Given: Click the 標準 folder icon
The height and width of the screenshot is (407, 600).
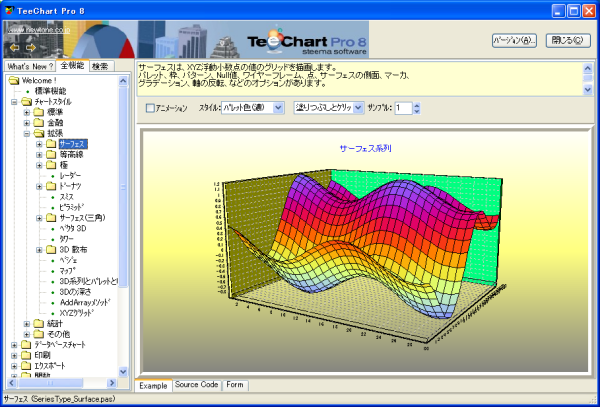Looking at the screenshot, I should (39, 112).
